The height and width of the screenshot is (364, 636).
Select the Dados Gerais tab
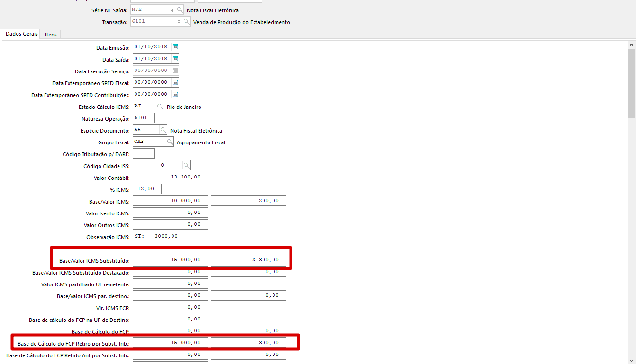[x=22, y=34]
